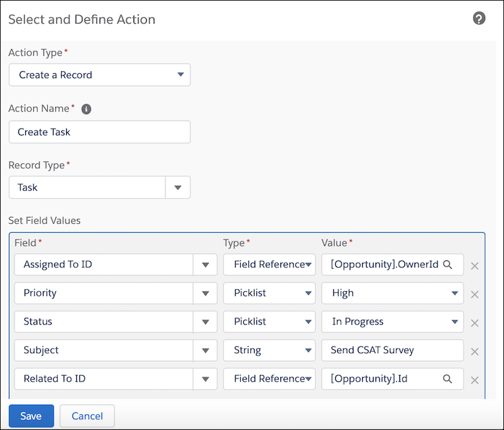Save the action

[31, 416]
